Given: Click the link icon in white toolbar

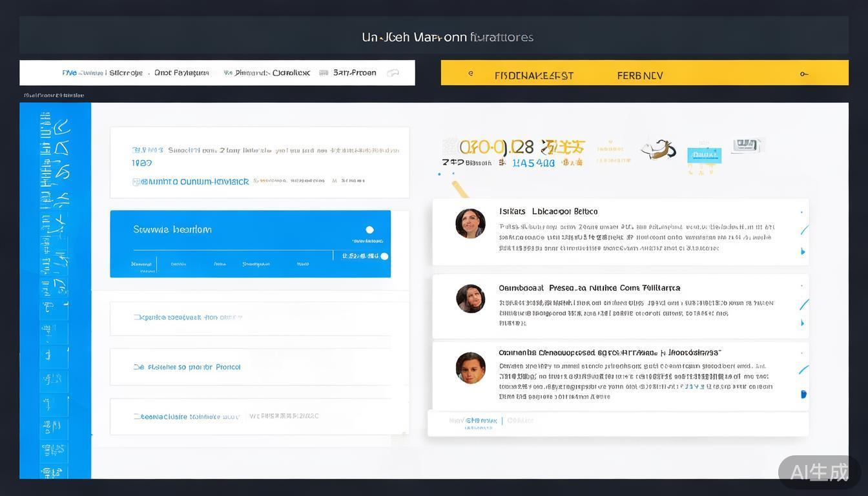Looking at the screenshot, I should click(x=393, y=73).
